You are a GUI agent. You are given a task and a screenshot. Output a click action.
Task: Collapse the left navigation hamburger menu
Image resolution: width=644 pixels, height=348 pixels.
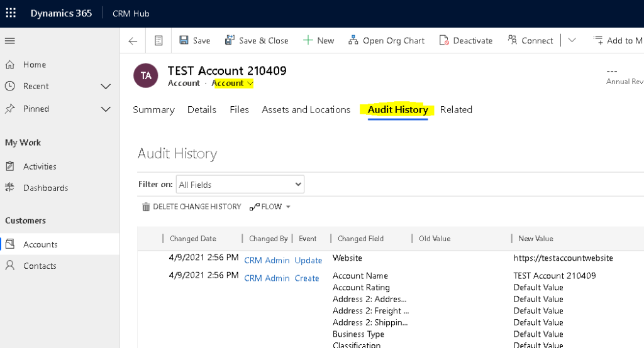(x=10, y=41)
